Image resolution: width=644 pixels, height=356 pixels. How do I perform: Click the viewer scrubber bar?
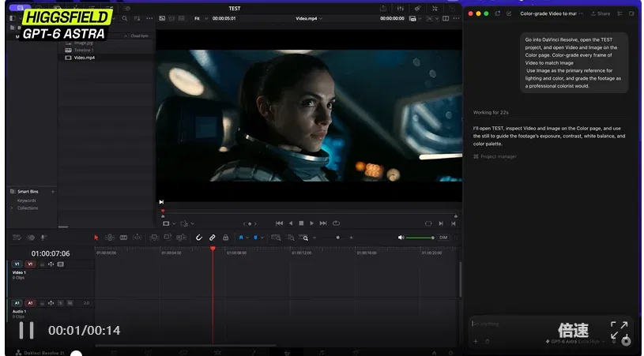point(309,214)
